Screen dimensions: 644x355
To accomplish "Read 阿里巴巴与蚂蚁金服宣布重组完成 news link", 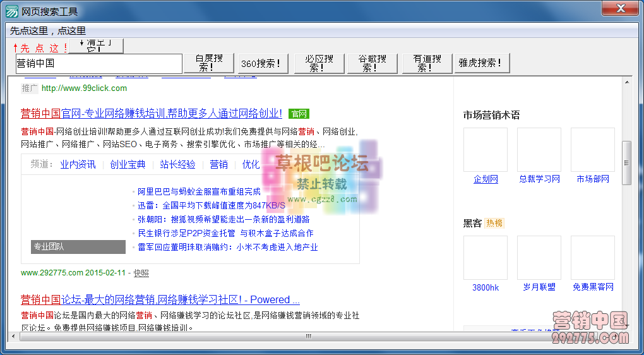I will click(x=199, y=191).
